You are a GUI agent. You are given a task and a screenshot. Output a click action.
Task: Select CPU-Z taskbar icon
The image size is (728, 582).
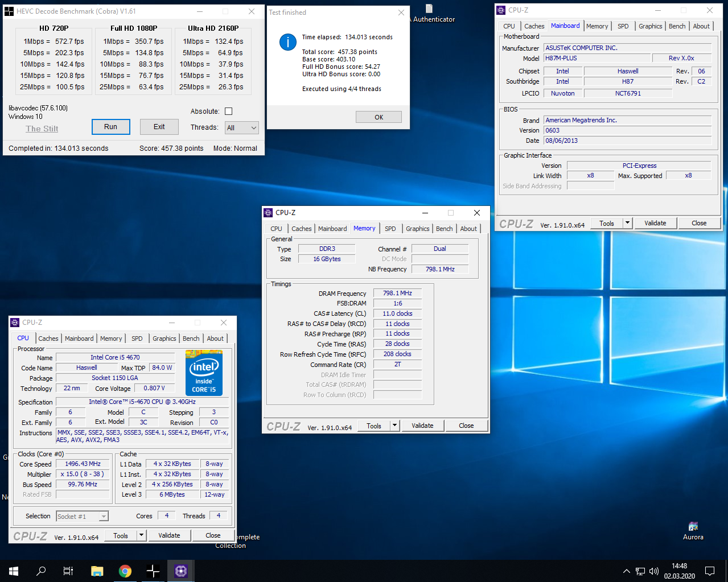181,571
